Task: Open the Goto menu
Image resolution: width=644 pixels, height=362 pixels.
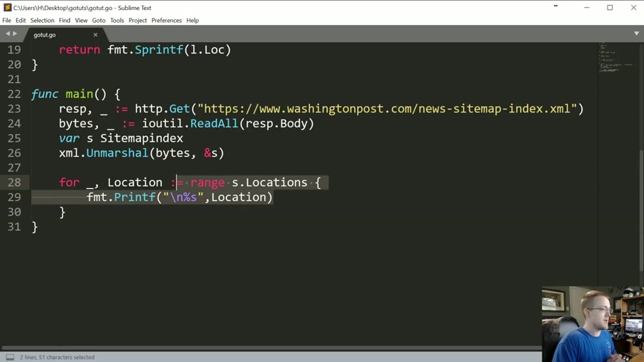Action: (99, 20)
